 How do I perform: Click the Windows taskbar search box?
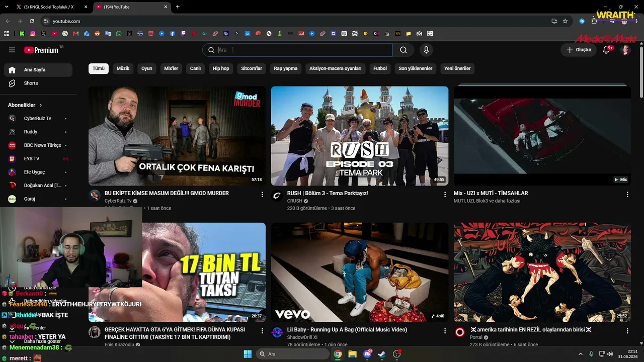[x=293, y=354]
